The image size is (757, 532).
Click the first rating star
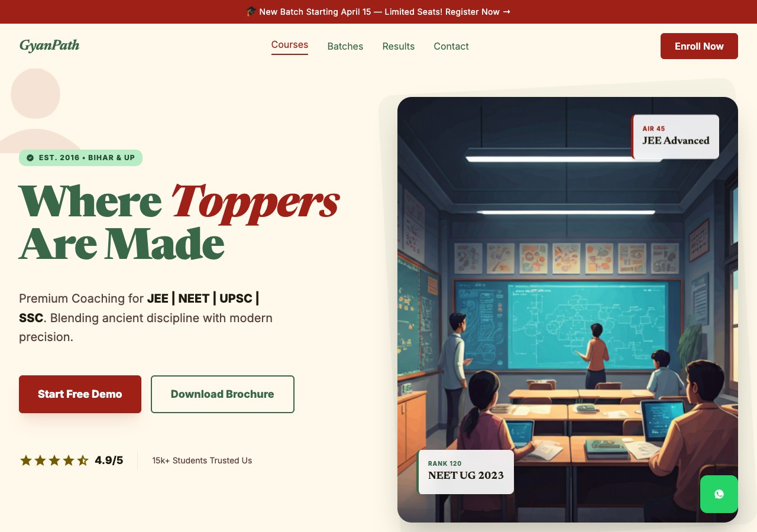pyautogui.click(x=26, y=460)
